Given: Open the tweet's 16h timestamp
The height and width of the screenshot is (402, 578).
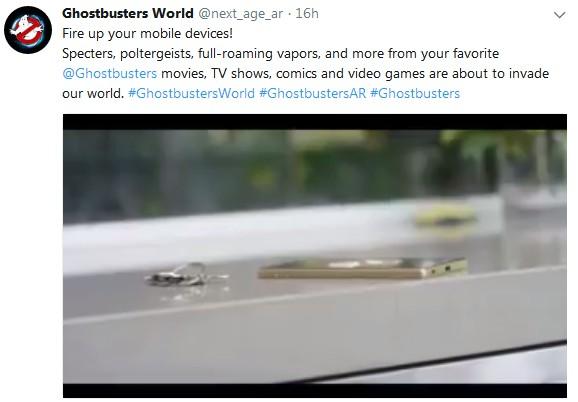Looking at the screenshot, I should click(x=307, y=14).
